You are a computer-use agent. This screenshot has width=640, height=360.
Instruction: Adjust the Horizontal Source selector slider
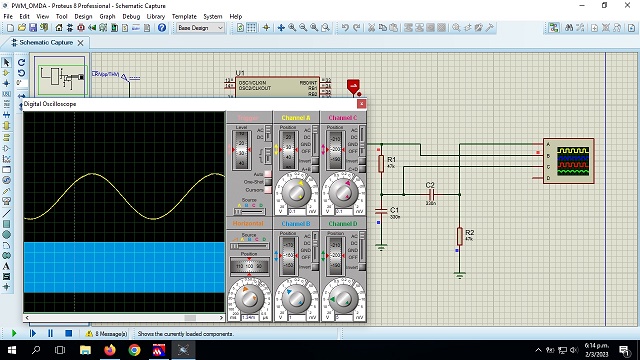(x=249, y=247)
